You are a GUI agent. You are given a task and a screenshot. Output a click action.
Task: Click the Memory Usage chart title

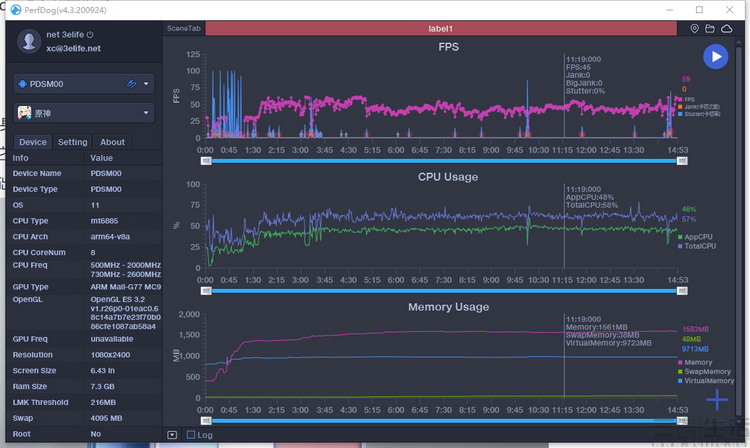448,307
